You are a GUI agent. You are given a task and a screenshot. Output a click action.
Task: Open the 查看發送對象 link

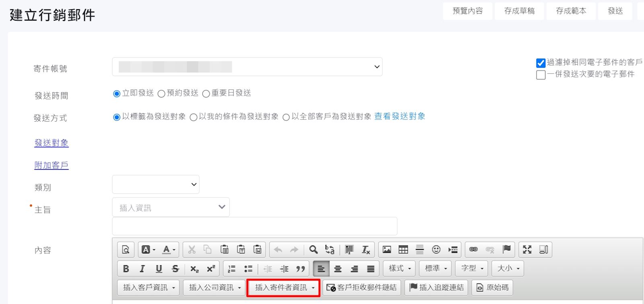click(399, 116)
